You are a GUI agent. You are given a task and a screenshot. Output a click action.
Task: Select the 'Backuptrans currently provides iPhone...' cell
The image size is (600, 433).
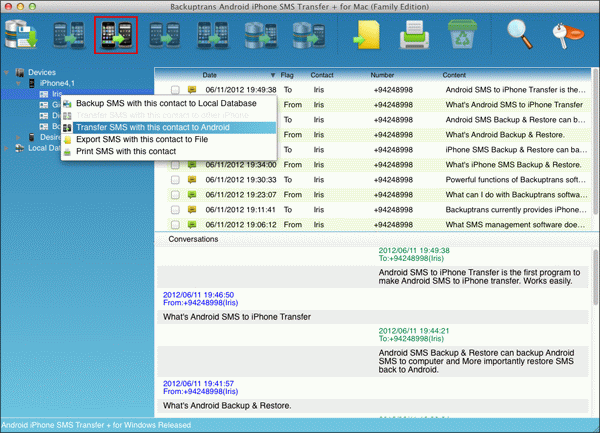click(x=516, y=210)
